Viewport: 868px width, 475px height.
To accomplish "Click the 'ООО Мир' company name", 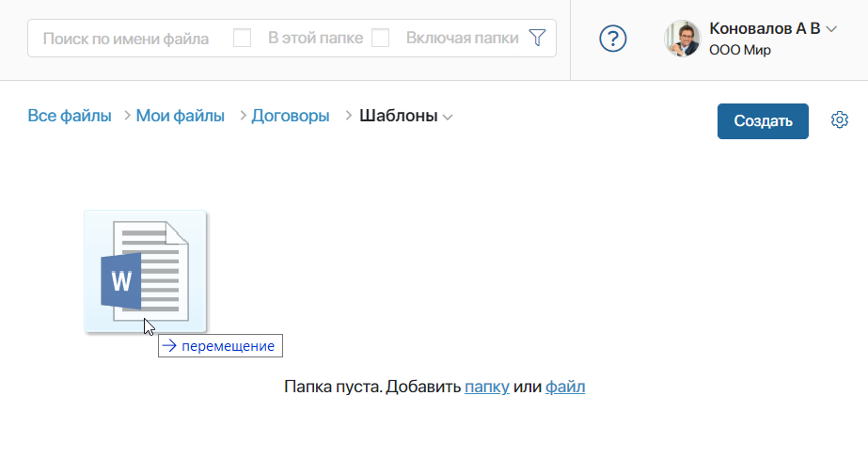I will tap(739, 50).
